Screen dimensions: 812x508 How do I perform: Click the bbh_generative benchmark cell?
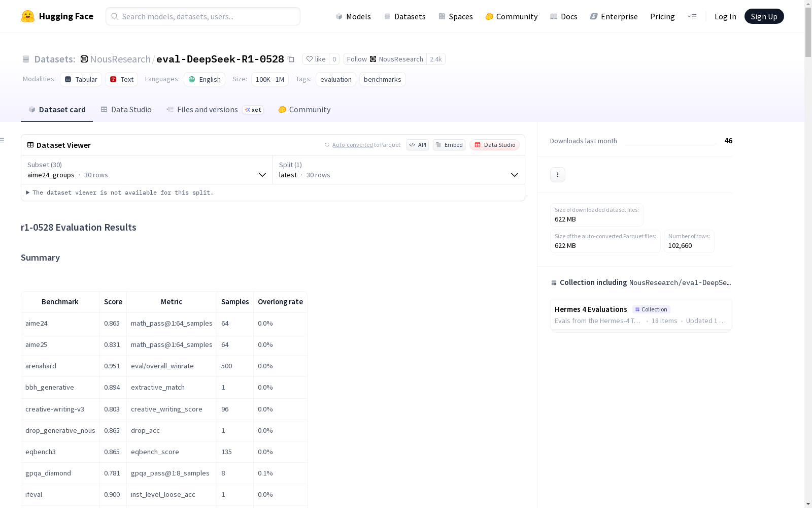(x=60, y=387)
